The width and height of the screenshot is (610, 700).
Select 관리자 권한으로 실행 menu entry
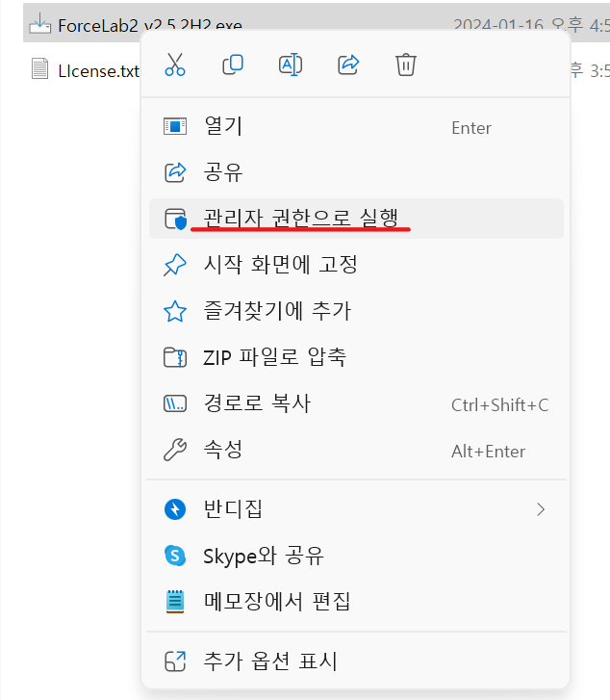tap(356, 219)
